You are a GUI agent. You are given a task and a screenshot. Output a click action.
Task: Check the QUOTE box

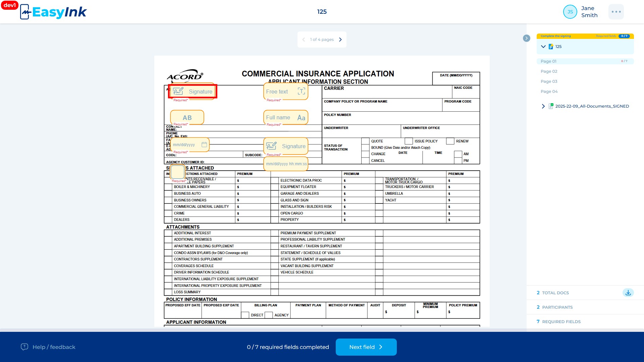(x=365, y=141)
